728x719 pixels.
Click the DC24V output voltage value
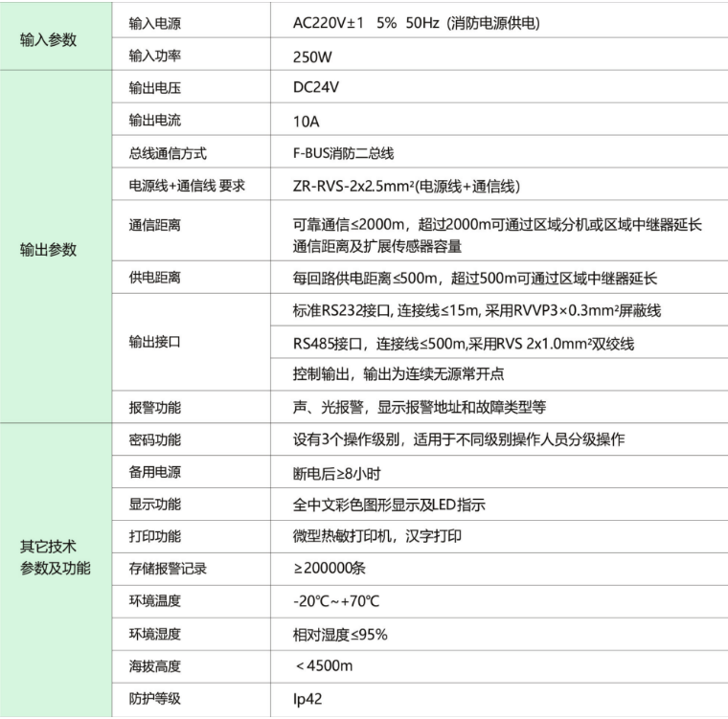click(316, 88)
